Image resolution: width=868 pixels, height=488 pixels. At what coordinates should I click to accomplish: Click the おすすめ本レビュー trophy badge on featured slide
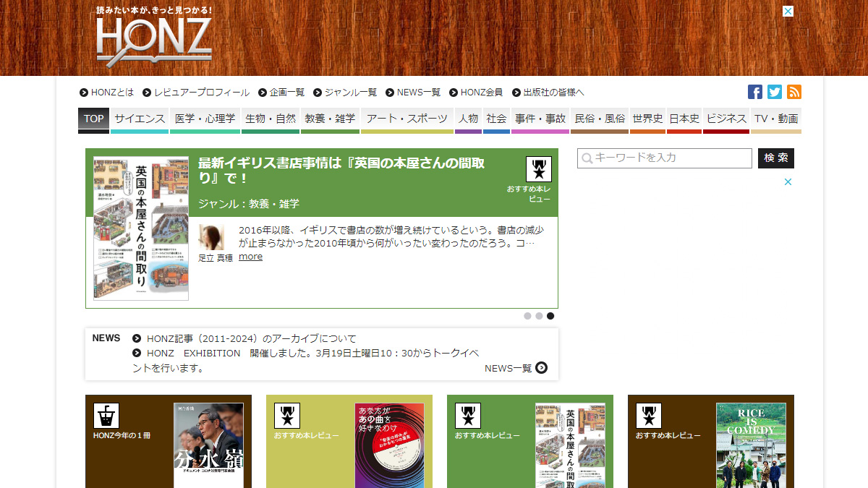539,171
